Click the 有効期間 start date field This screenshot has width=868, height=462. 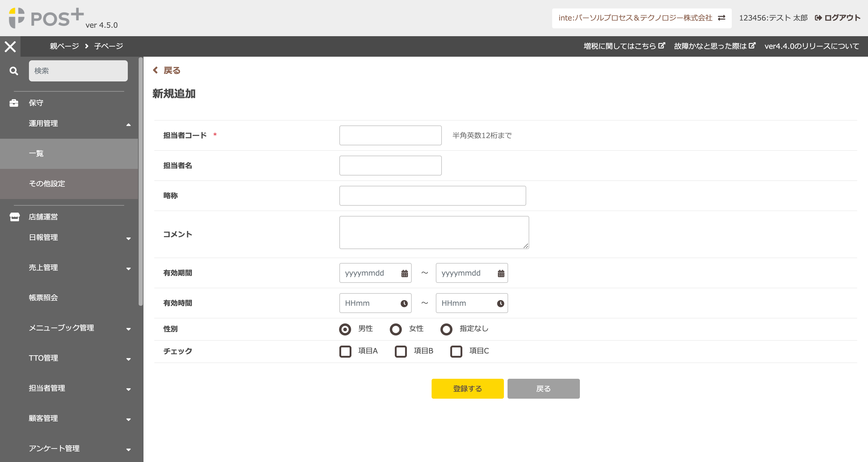coord(375,273)
